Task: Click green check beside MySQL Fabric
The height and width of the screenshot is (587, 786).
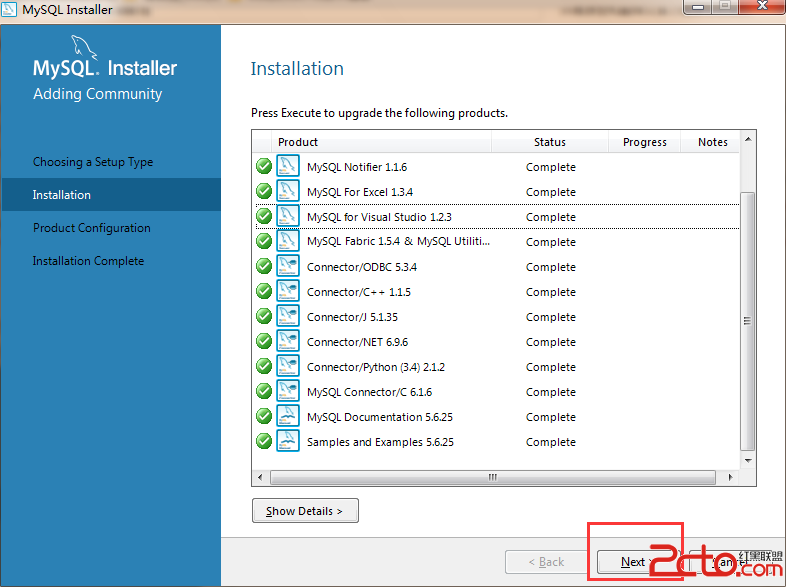Action: (x=264, y=241)
